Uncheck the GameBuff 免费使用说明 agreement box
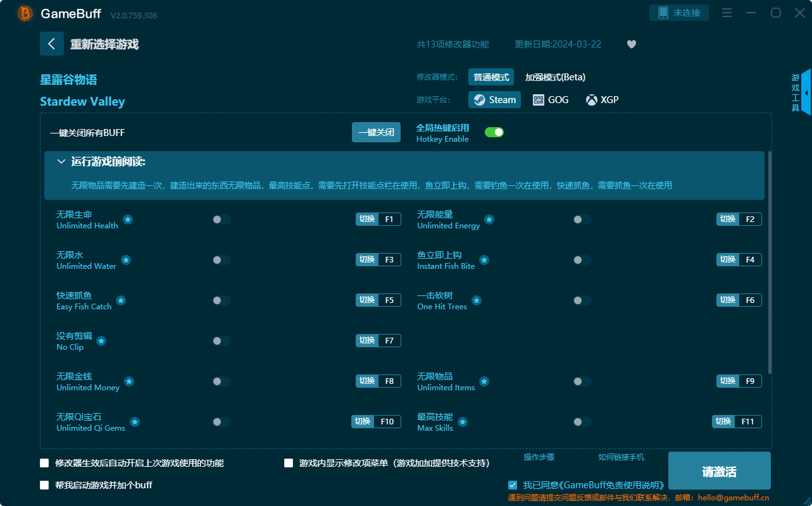Image resolution: width=812 pixels, height=506 pixels. pos(512,484)
